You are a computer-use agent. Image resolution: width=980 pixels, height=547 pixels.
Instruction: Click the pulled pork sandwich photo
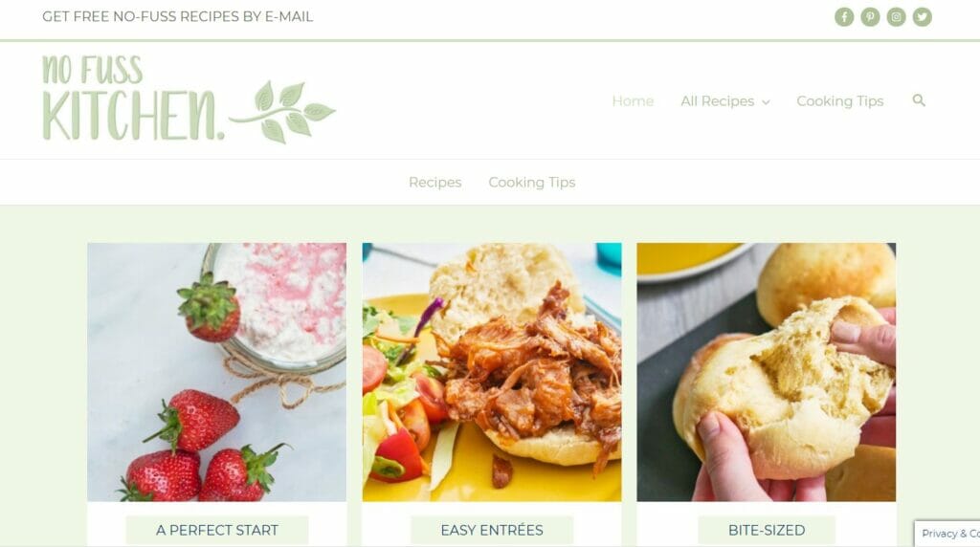pos(492,372)
